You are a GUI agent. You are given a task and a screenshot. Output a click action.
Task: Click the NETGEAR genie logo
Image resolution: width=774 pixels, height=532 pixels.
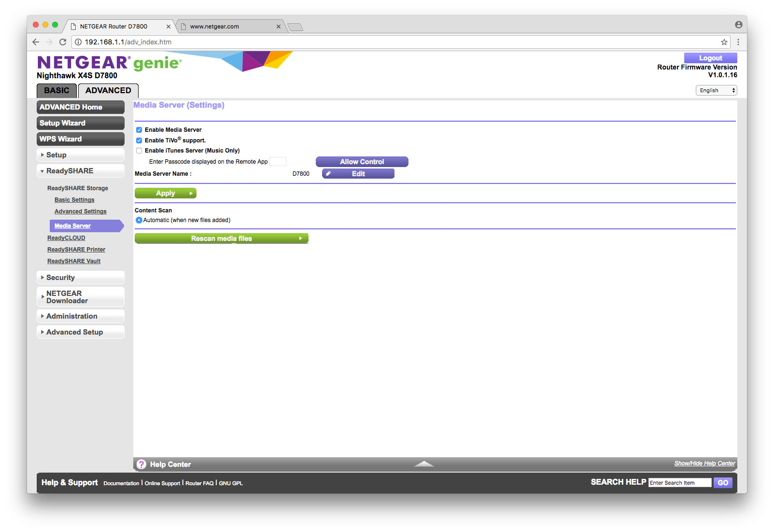point(110,63)
